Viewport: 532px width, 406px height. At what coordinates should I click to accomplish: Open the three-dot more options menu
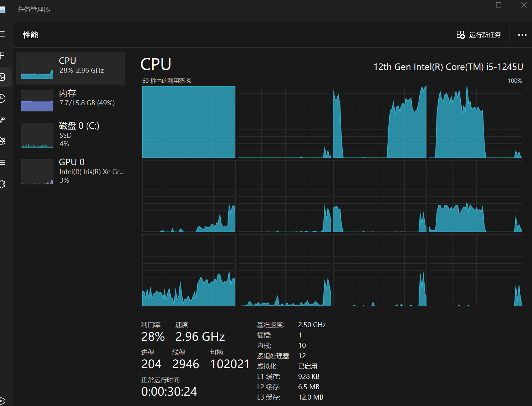pyautogui.click(x=522, y=35)
